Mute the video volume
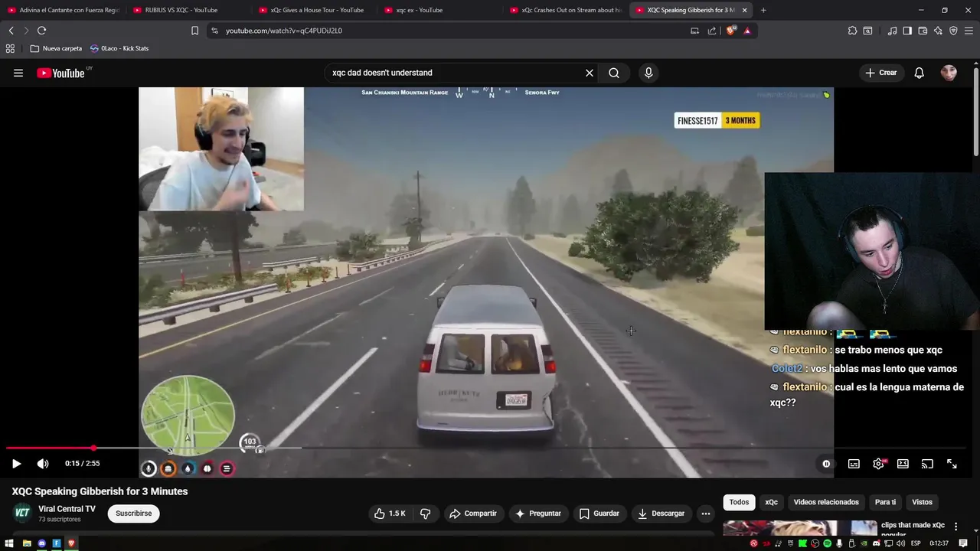This screenshot has width=980, height=551. click(x=43, y=463)
